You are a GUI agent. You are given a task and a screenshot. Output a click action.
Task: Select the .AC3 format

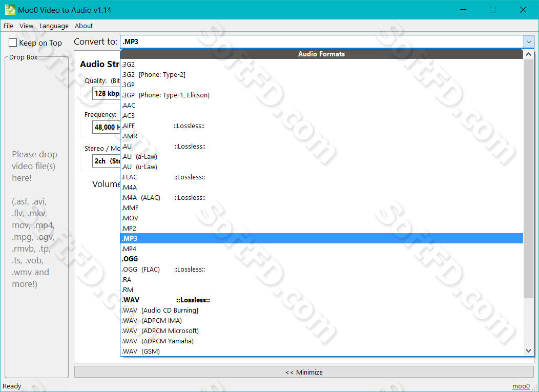322,115
